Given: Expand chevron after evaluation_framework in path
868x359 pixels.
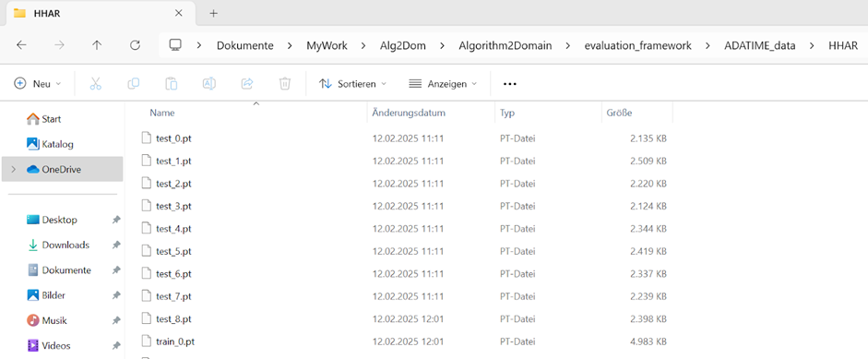Looking at the screenshot, I should [x=707, y=46].
